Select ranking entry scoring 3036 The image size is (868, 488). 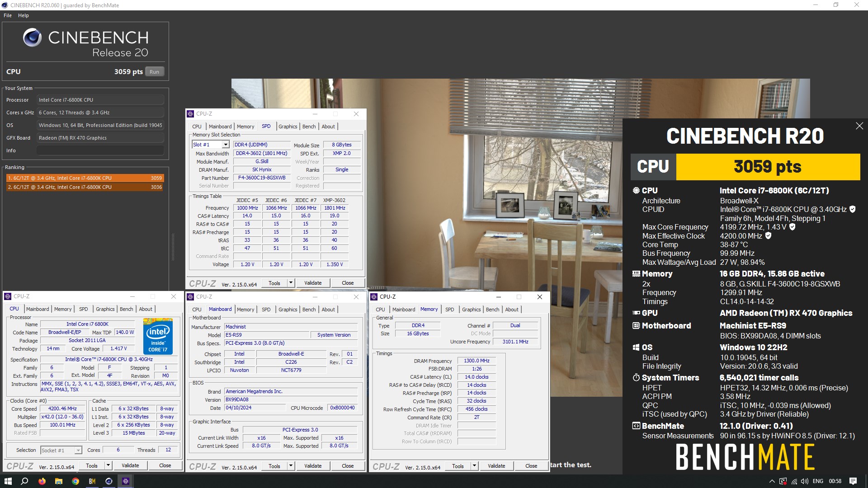tap(85, 187)
